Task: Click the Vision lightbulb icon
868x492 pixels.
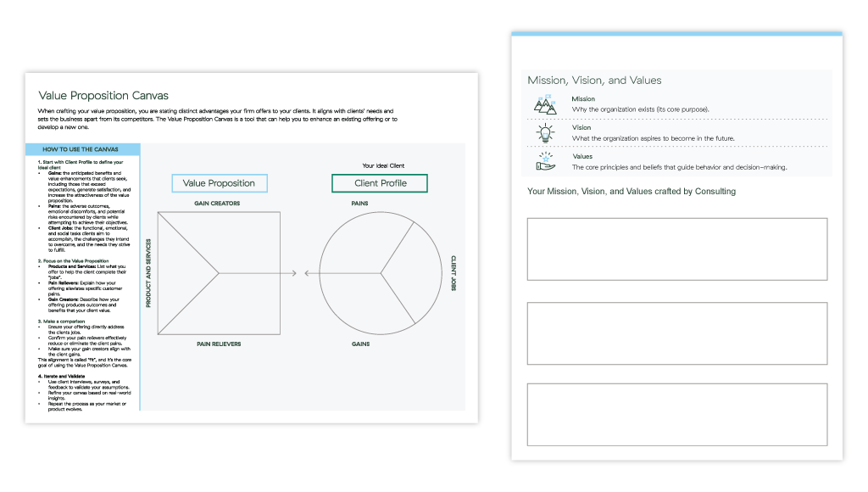Action: [545, 133]
